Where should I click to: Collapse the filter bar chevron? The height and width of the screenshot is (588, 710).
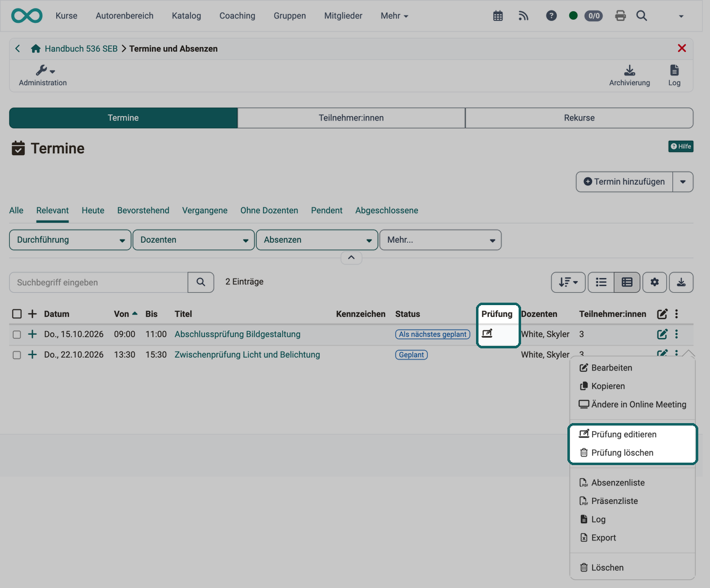(351, 258)
